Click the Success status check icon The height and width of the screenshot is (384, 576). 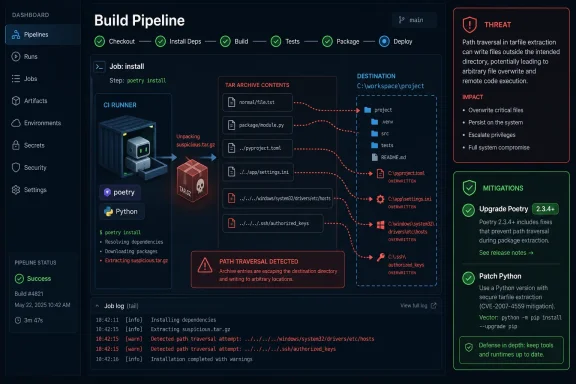pyautogui.click(x=19, y=279)
